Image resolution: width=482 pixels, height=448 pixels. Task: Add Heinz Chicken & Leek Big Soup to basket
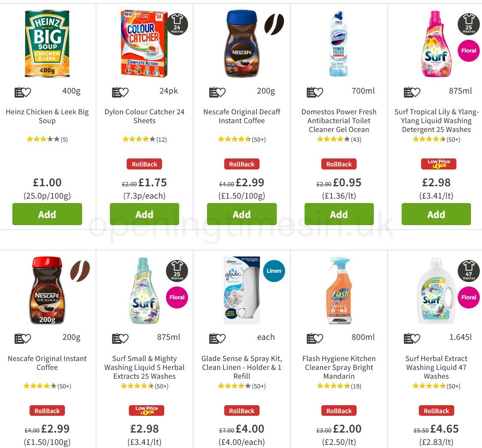(x=47, y=214)
